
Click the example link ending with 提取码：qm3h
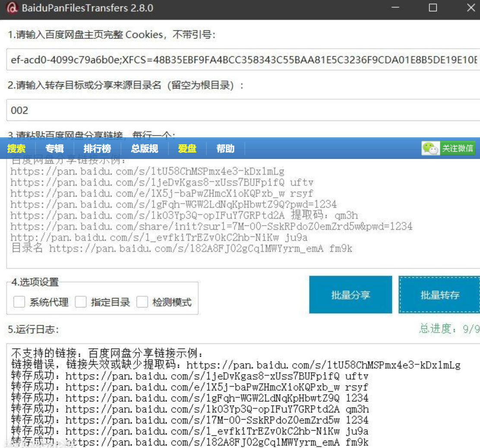pyautogui.click(x=184, y=215)
